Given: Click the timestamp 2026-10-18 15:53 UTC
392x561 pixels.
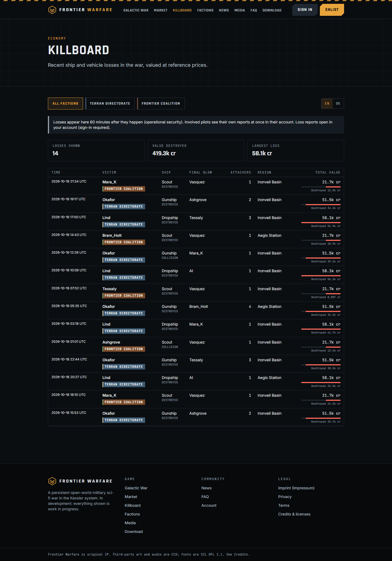Looking at the screenshot, I should coord(69,413).
